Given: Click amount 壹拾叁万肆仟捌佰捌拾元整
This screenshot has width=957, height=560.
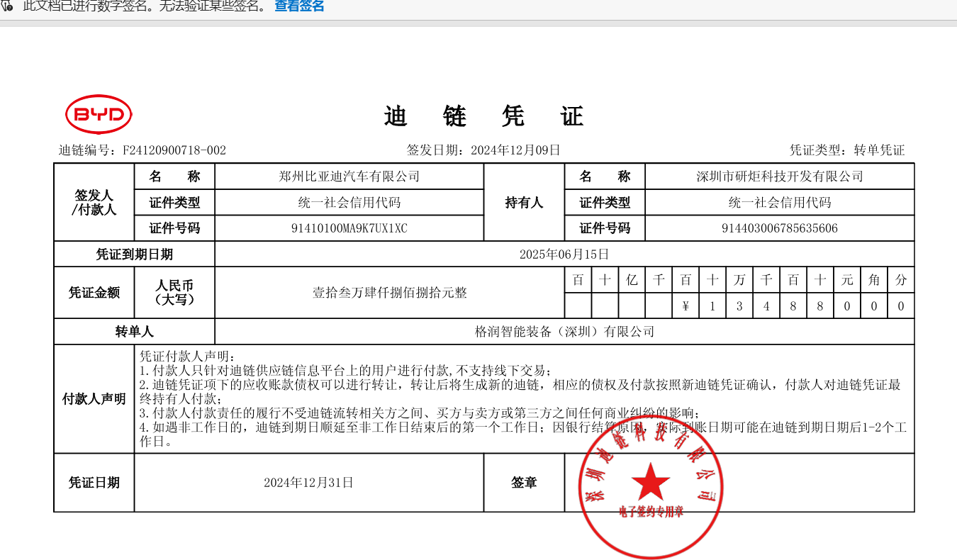Looking at the screenshot, I should tap(390, 293).
